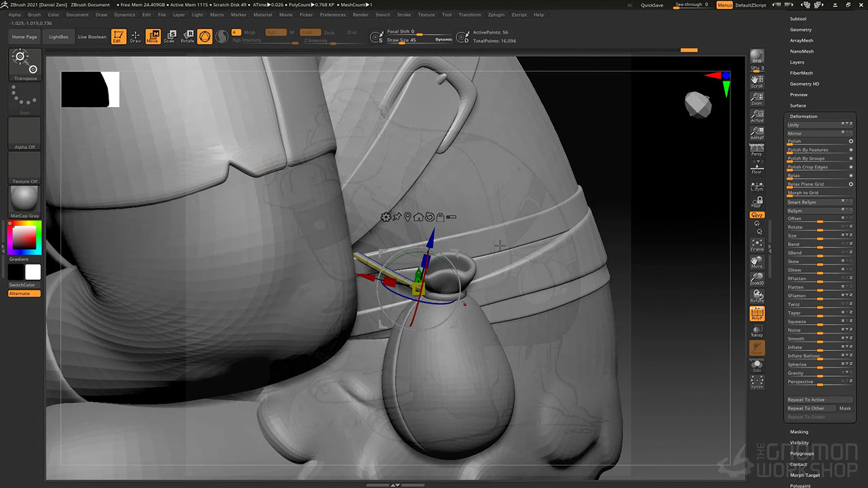Click the BPR render icon
Screen dimensions: 868x488
(x=757, y=57)
